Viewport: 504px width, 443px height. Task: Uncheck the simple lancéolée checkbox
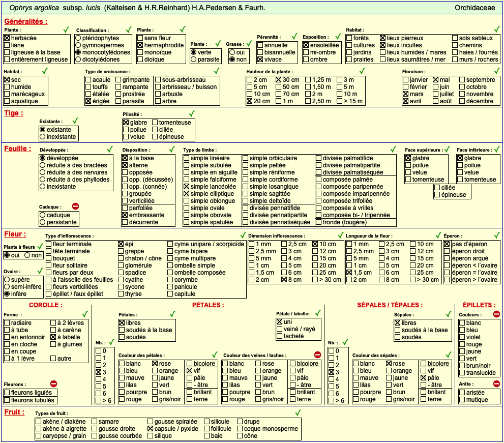187,187
